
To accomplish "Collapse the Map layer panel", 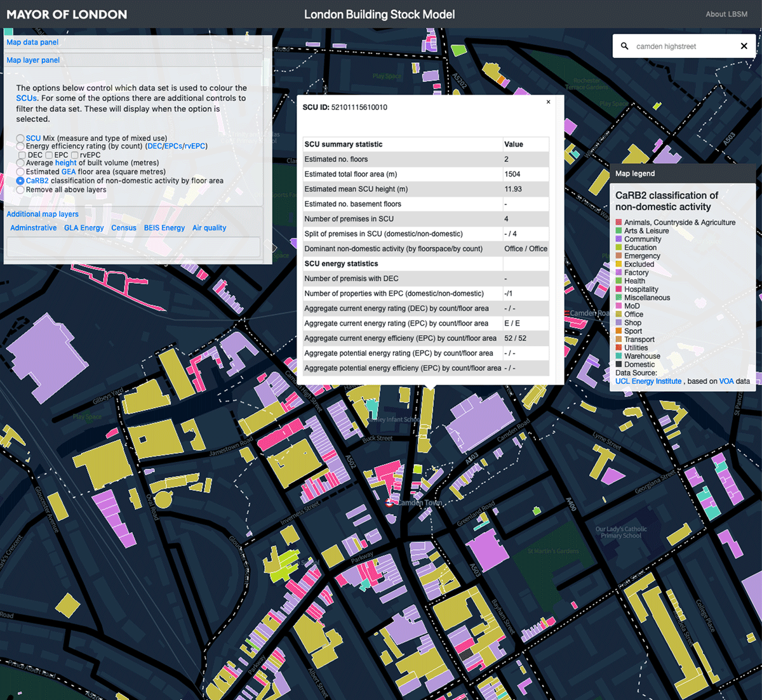I will point(33,60).
